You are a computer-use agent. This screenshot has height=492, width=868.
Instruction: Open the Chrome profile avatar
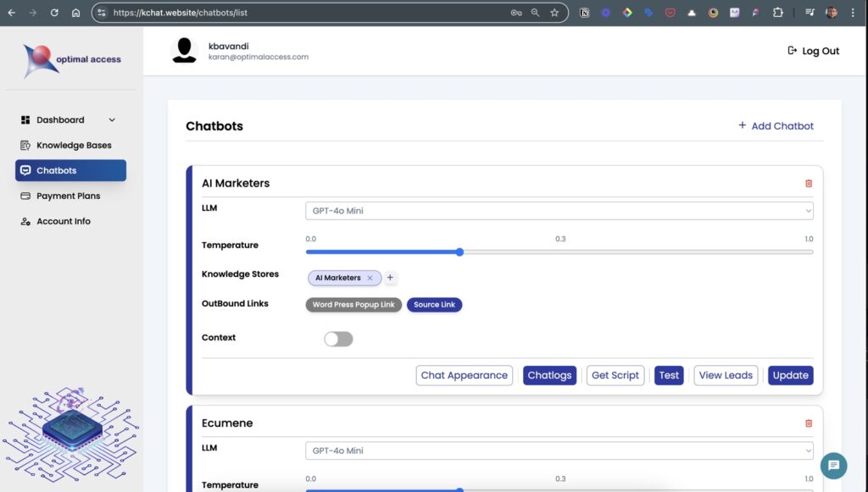832,12
